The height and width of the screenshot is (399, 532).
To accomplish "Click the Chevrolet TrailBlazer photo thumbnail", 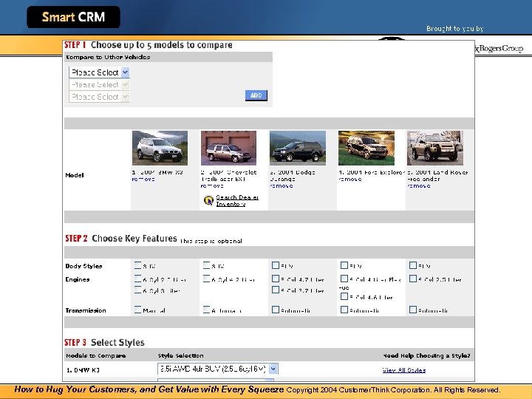I will (228, 148).
